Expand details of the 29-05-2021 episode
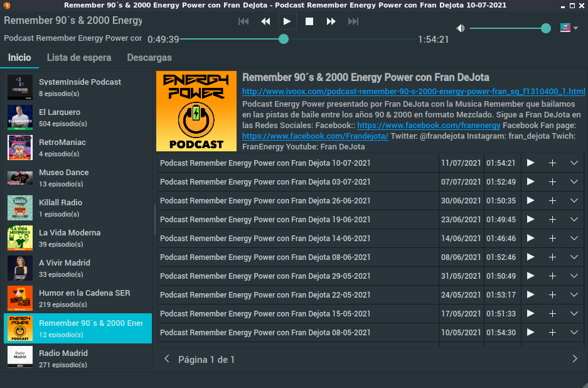The width and height of the screenshot is (588, 388). click(x=574, y=276)
